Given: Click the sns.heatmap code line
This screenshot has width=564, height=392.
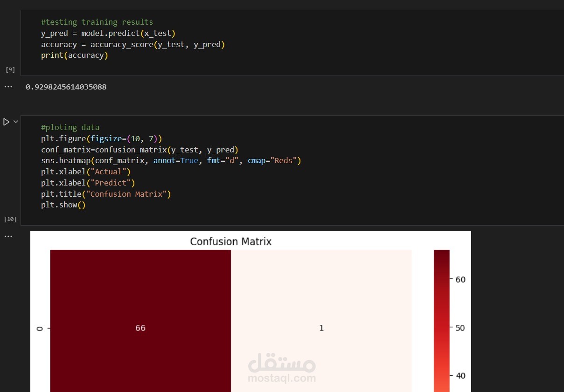Looking at the screenshot, I should 171,161.
